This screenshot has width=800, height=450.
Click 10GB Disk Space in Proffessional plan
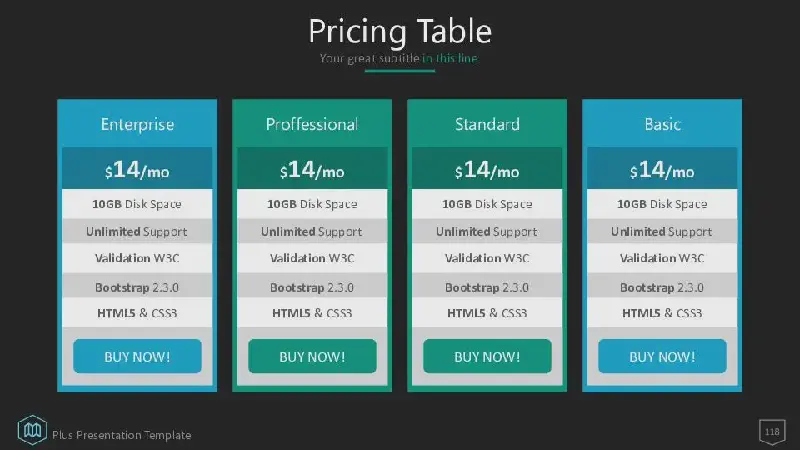coord(312,204)
